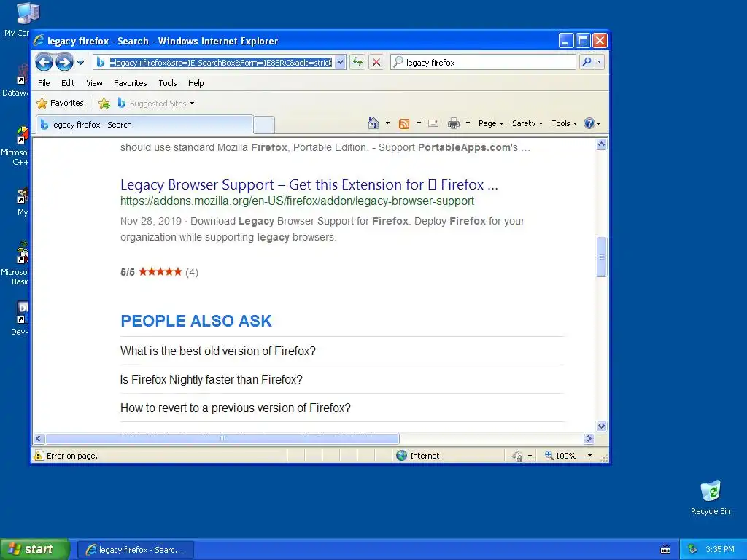This screenshot has height=560, width=747.
Task: Click the orange RSS Feeds icon
Action: (404, 124)
